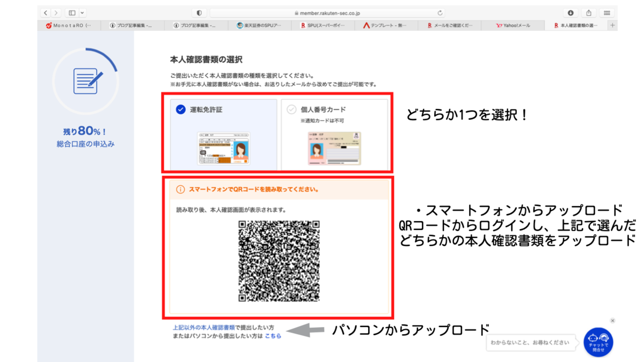Switch to the メールをご確認くだ… tab

(449, 25)
